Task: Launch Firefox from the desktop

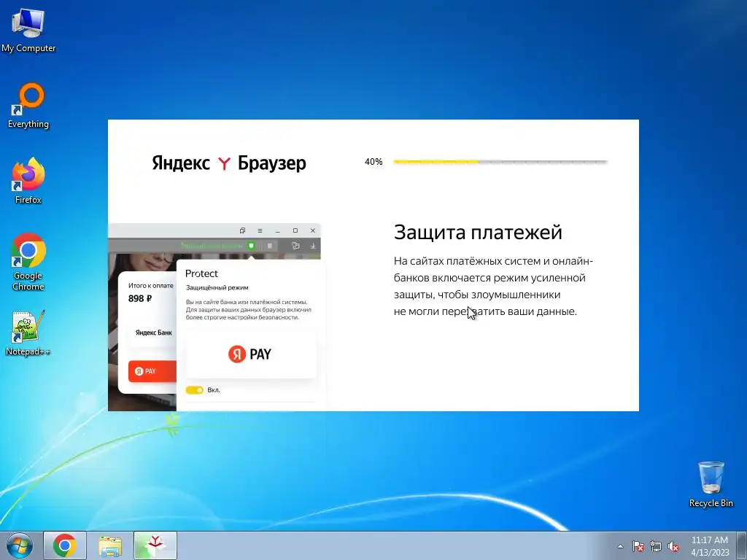Action: (28, 181)
